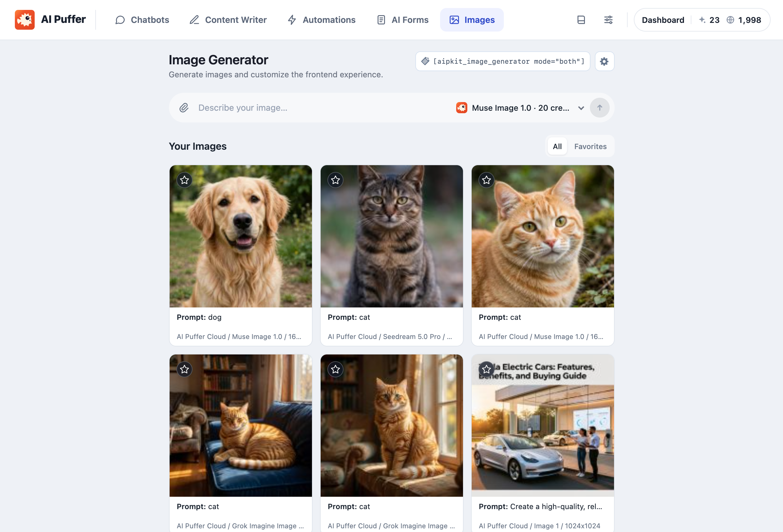The image size is (783, 532).
Task: Star the tabby cat Seedream image
Action: coord(335,180)
